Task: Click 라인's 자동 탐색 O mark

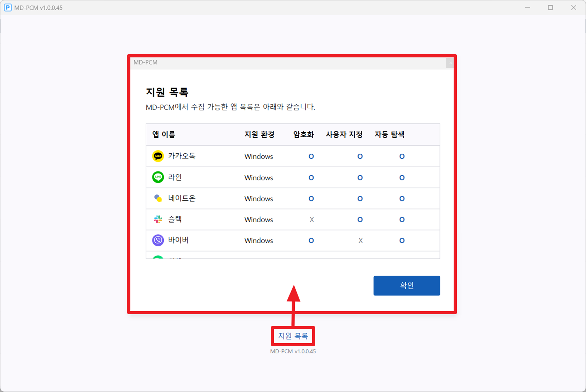Action: click(x=402, y=178)
